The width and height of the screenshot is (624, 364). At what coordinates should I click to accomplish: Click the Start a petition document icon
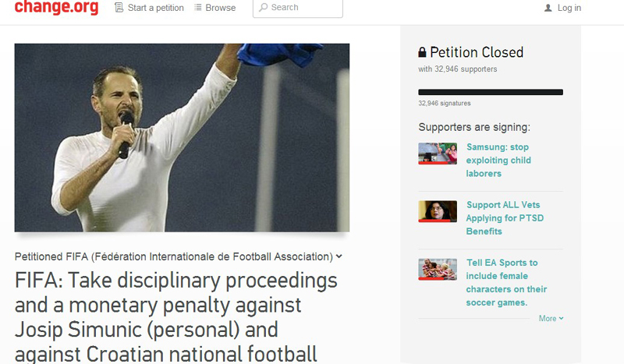(x=119, y=8)
